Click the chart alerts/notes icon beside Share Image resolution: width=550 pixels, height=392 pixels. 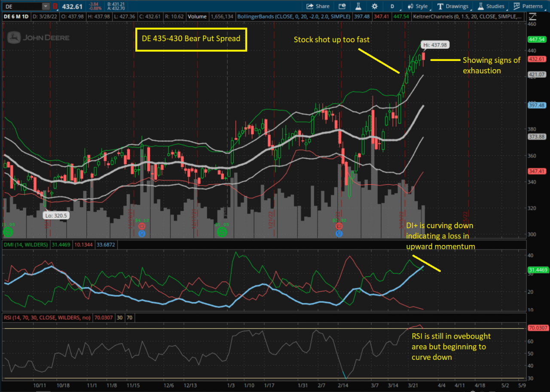[x=342, y=6]
